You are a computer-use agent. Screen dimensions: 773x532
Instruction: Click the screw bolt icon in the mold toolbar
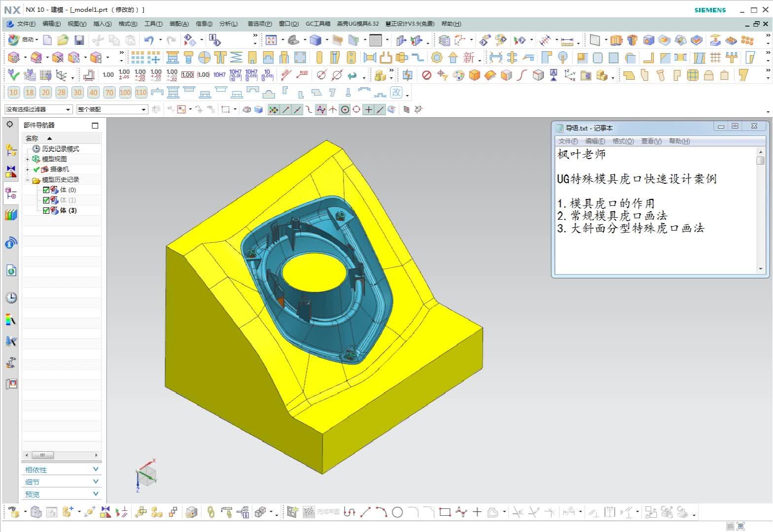pos(188,58)
